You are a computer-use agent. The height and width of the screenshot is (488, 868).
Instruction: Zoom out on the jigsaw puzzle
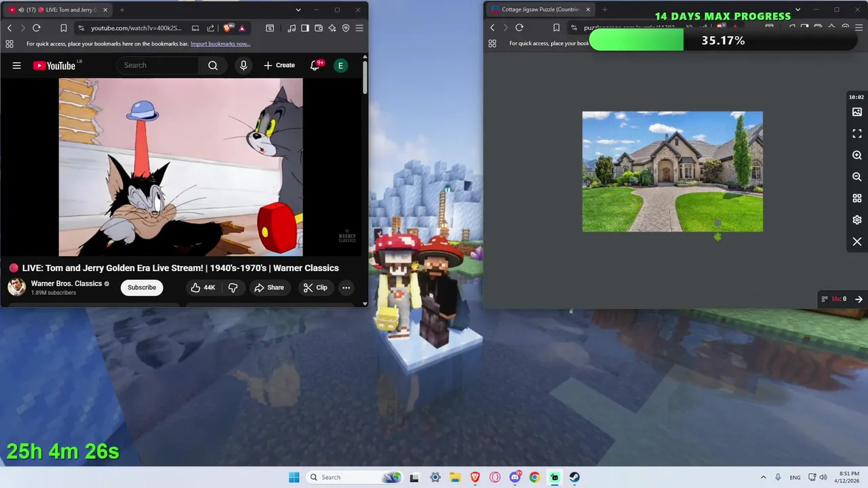[857, 177]
